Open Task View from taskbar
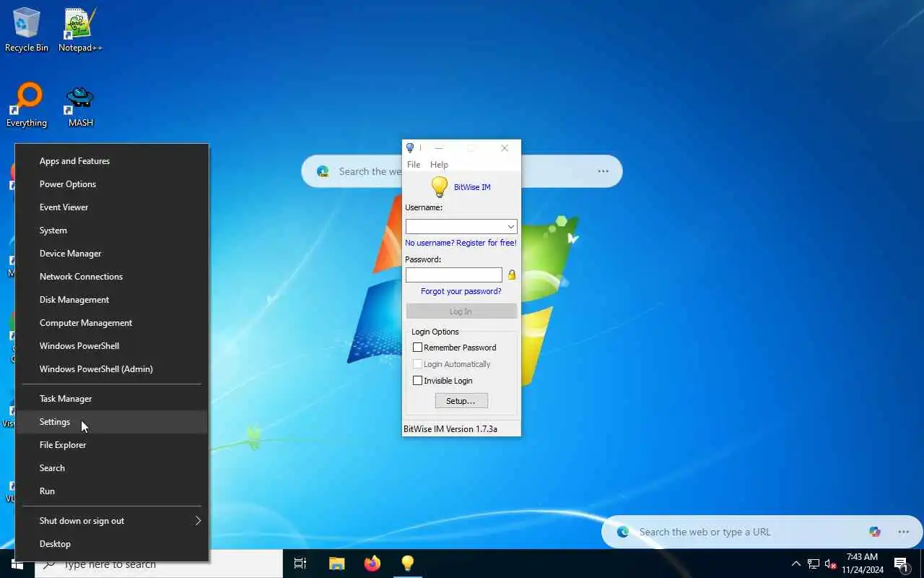 click(300, 564)
